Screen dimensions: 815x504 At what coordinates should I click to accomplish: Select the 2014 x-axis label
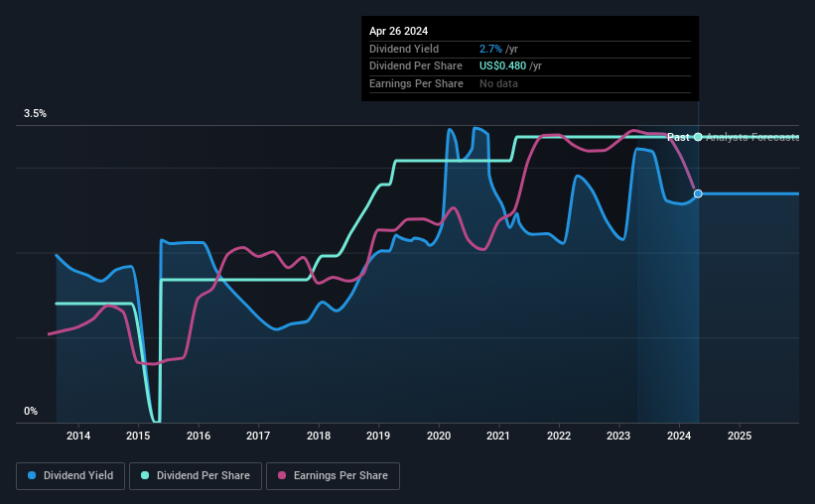[78, 436]
